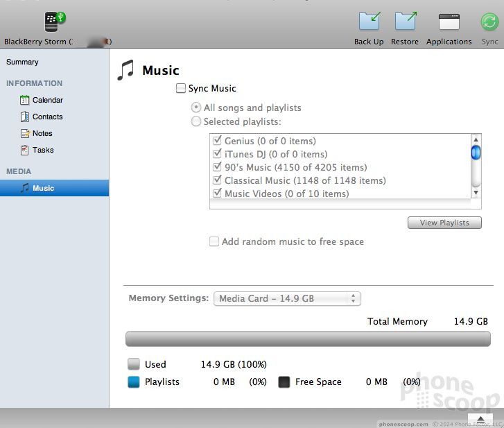Enable the Sync Music checkbox
Screen dimensions: 504x428
pos(181,88)
